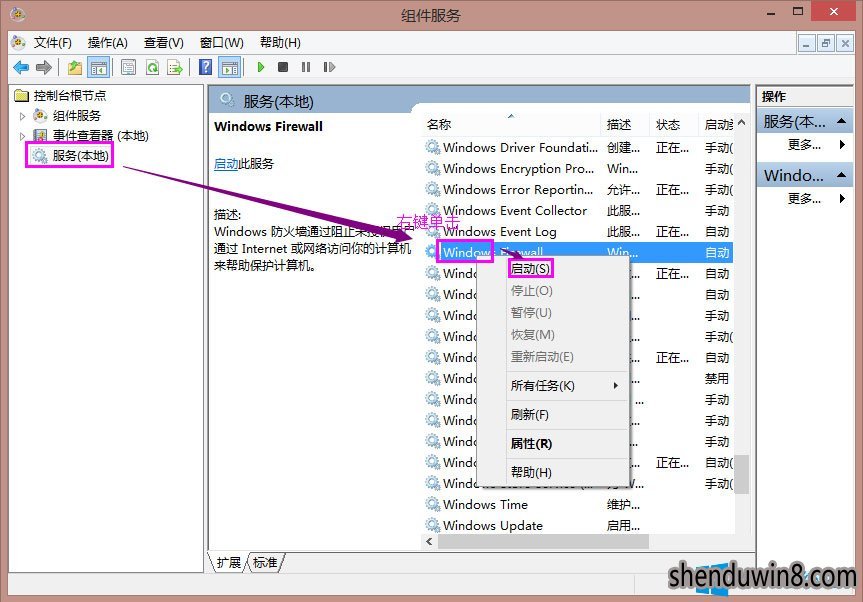Click the Pause service toolbar icon

coord(306,67)
